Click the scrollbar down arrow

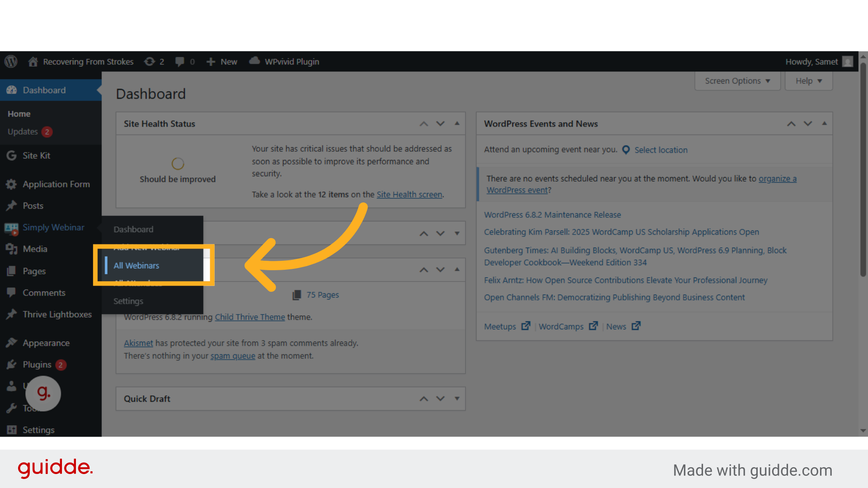click(863, 431)
